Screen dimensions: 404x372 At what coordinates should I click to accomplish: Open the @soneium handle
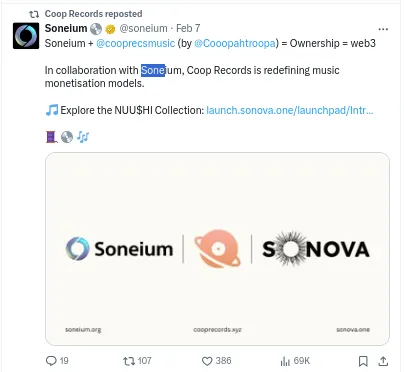point(143,29)
